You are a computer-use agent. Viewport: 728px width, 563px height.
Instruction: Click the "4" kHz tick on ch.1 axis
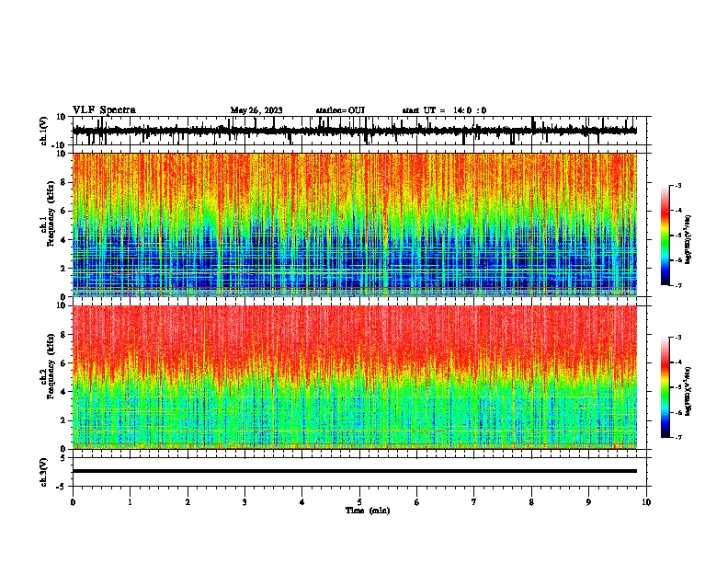click(64, 240)
